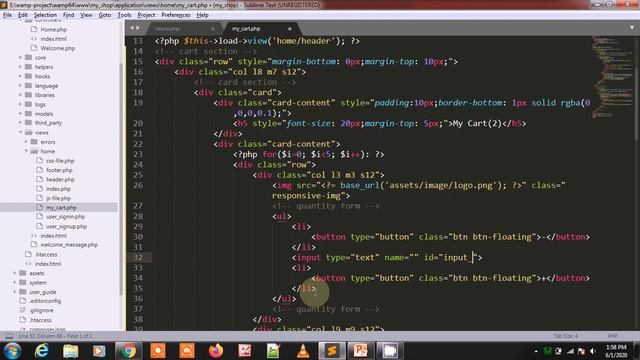The height and width of the screenshot is (360, 640).
Task: Open the View menu
Action: coord(86,15)
